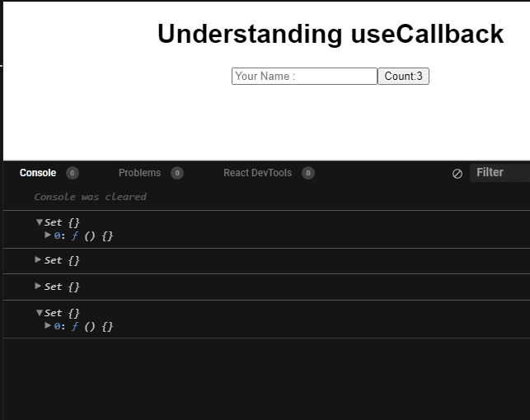
Task: Clear the console with the circle-slash icon
Action: (x=457, y=174)
